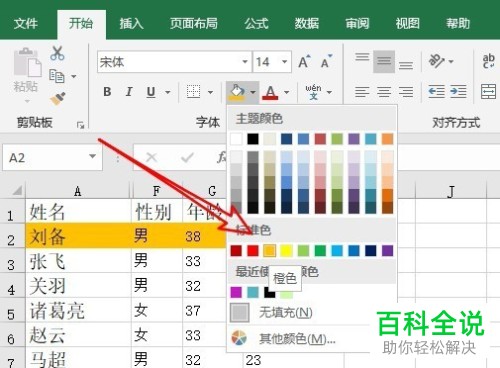Expand the Underline style arrow
The height and width of the screenshot is (368, 500).
[168, 92]
